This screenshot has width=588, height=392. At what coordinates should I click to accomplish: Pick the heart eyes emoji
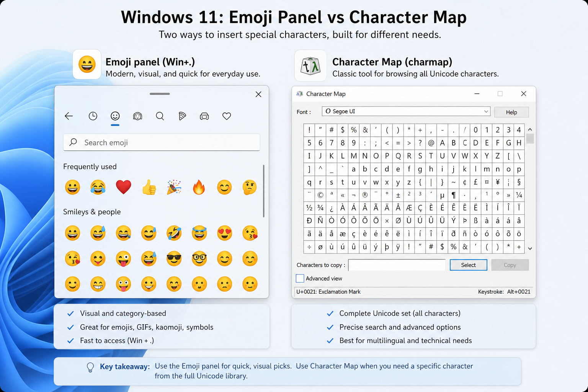[225, 233]
